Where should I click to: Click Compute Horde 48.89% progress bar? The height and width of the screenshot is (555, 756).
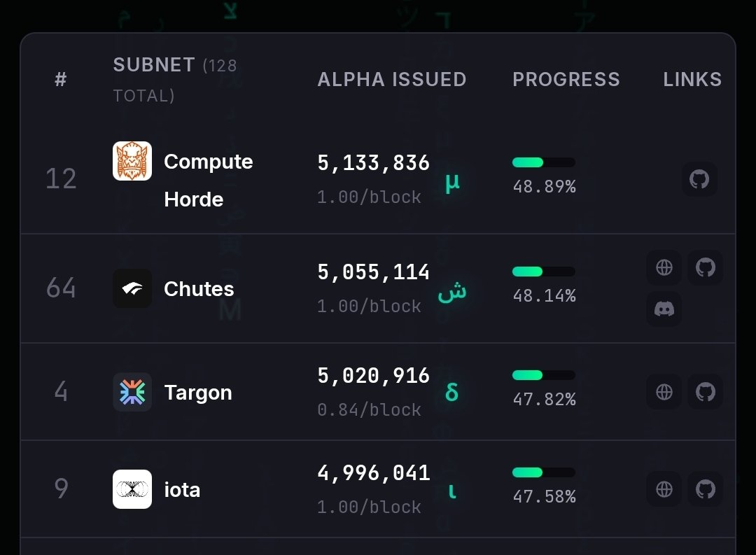[x=544, y=162]
